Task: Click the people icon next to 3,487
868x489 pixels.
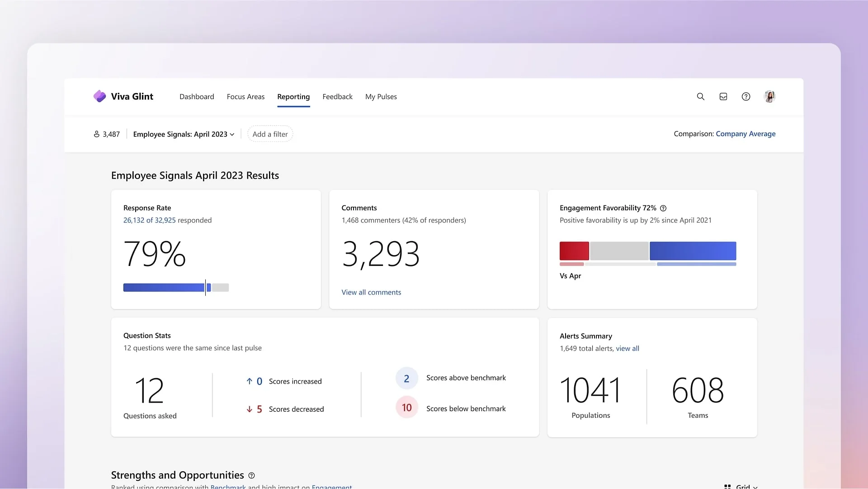Action: pyautogui.click(x=96, y=134)
